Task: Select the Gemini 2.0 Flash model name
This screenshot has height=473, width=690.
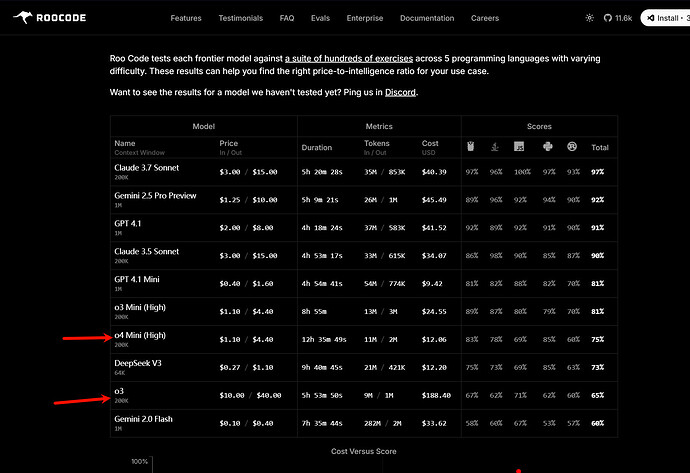Action: click(x=143, y=419)
